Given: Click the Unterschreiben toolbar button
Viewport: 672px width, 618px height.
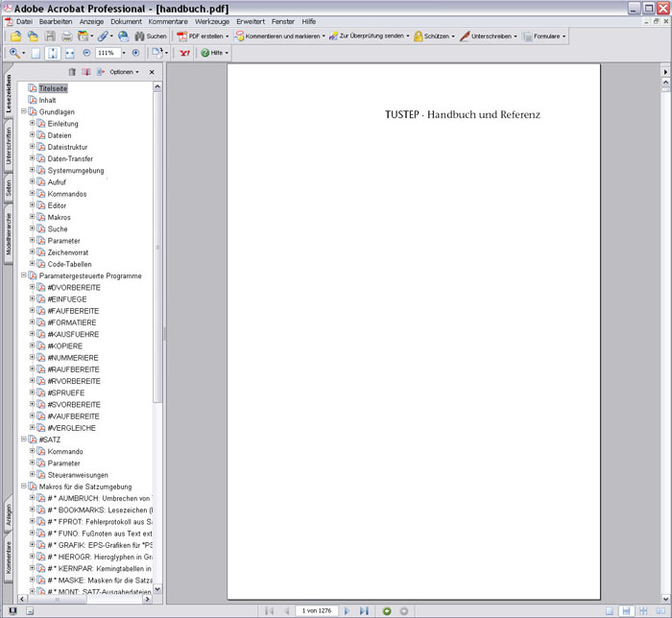Looking at the screenshot, I should click(x=490, y=36).
